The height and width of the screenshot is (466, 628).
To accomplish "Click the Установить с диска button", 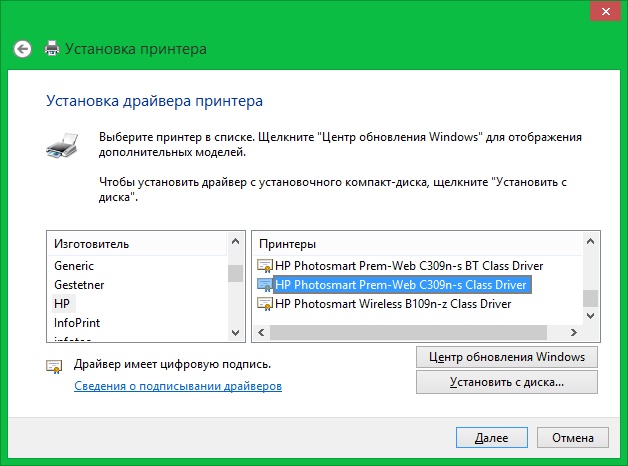I will [506, 382].
